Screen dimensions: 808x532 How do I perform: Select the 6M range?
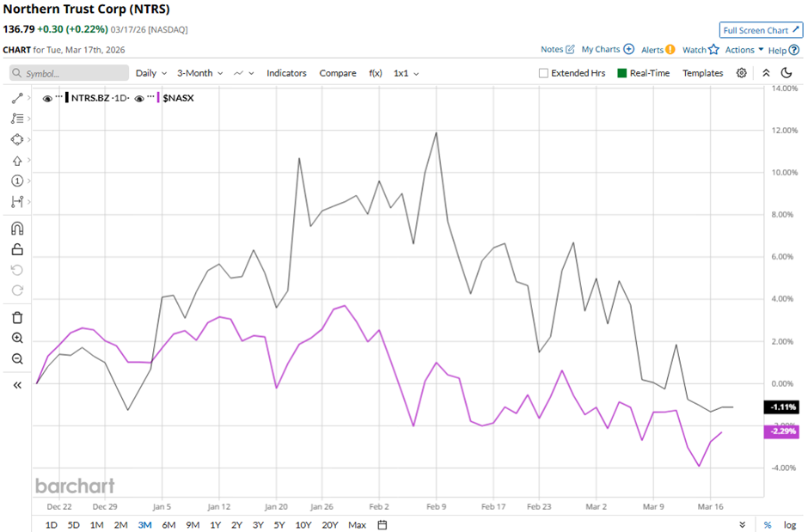[x=168, y=525]
